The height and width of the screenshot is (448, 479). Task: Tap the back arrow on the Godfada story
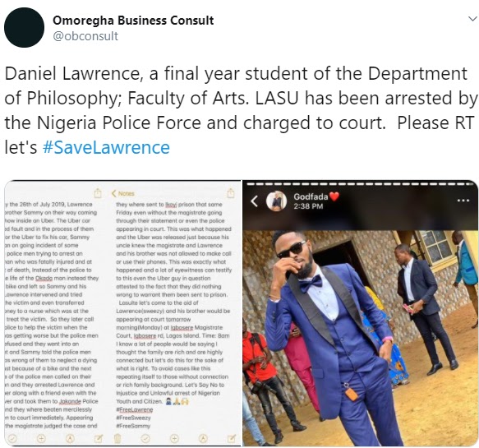[255, 201]
